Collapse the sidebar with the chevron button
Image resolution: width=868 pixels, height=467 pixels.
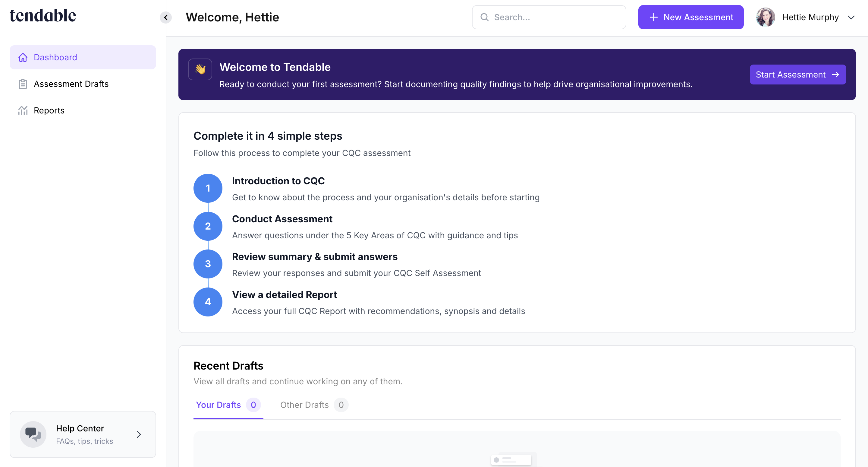(x=165, y=17)
